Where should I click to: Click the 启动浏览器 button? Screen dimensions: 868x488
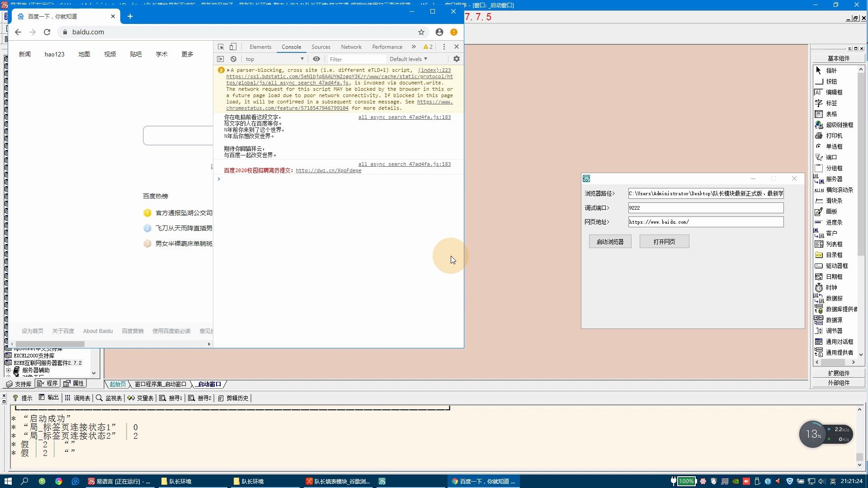click(610, 242)
